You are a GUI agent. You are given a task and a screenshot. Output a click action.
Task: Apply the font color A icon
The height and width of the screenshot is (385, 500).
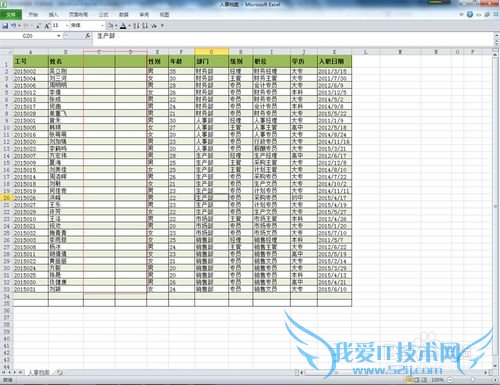coord(123,26)
